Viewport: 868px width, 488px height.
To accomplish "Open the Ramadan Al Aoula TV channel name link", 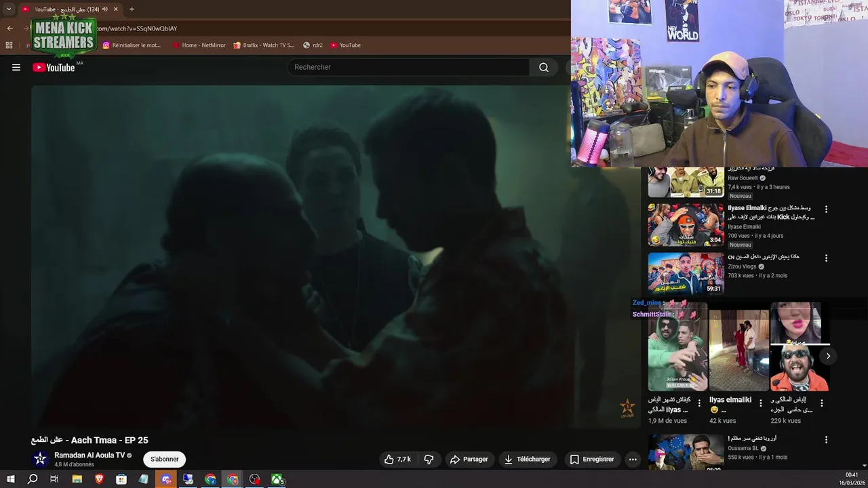I will (x=90, y=455).
